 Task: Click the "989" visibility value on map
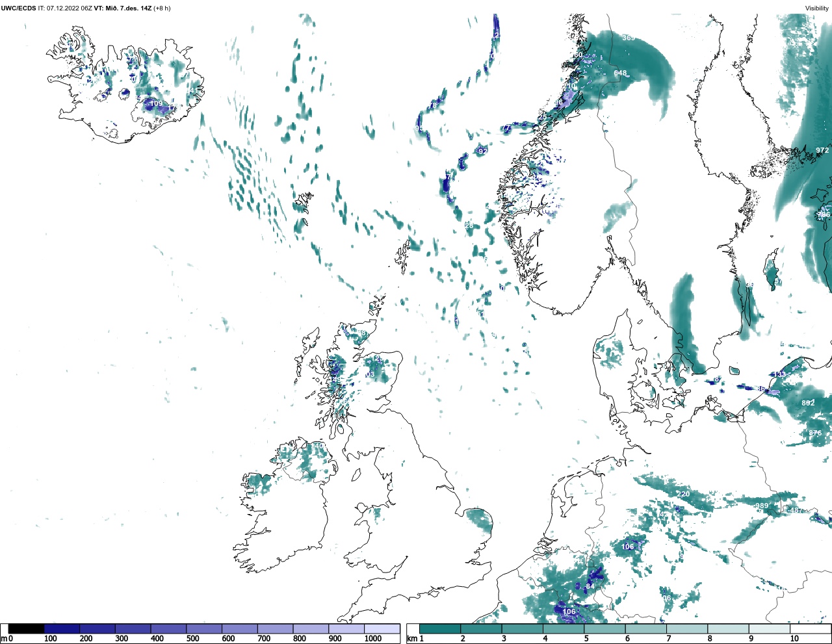[x=762, y=506]
